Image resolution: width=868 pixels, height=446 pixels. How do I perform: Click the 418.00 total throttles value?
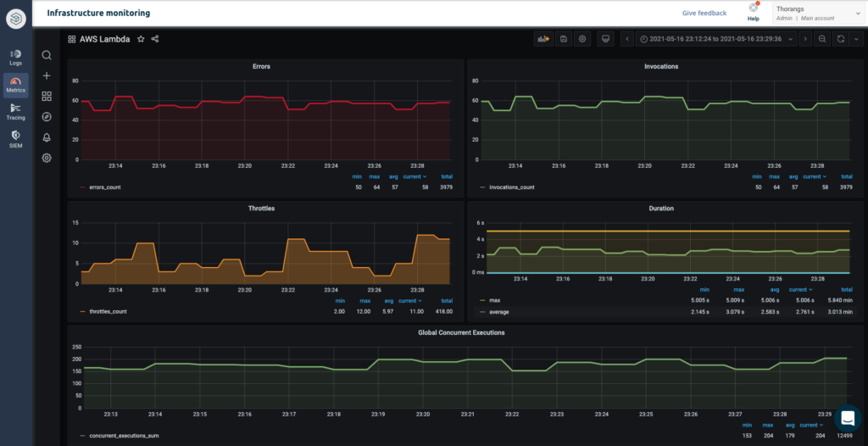pyautogui.click(x=443, y=311)
